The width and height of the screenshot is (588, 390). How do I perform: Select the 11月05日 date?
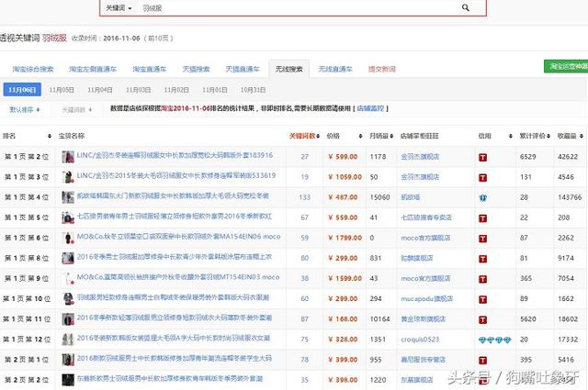pos(62,90)
